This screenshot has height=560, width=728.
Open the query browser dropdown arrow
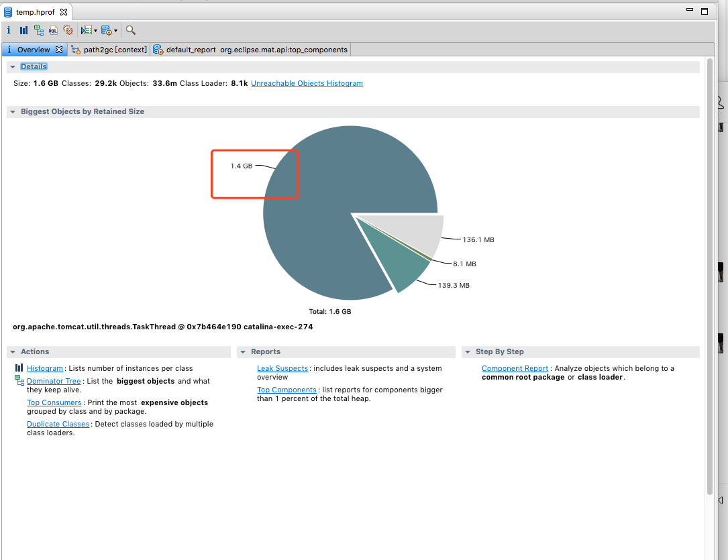tap(96, 31)
